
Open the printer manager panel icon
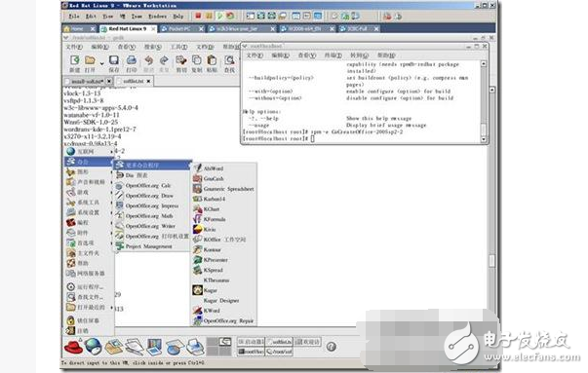(195, 347)
